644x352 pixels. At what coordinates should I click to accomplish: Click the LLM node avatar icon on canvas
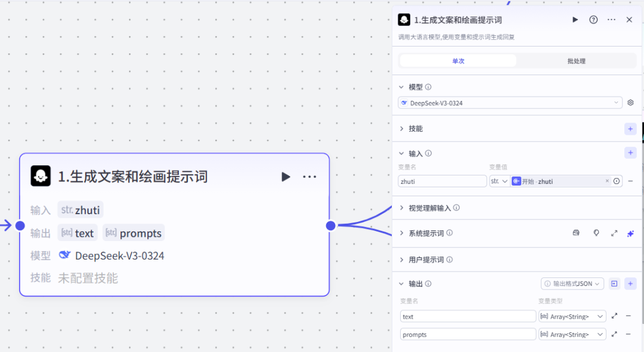pyautogui.click(x=41, y=176)
